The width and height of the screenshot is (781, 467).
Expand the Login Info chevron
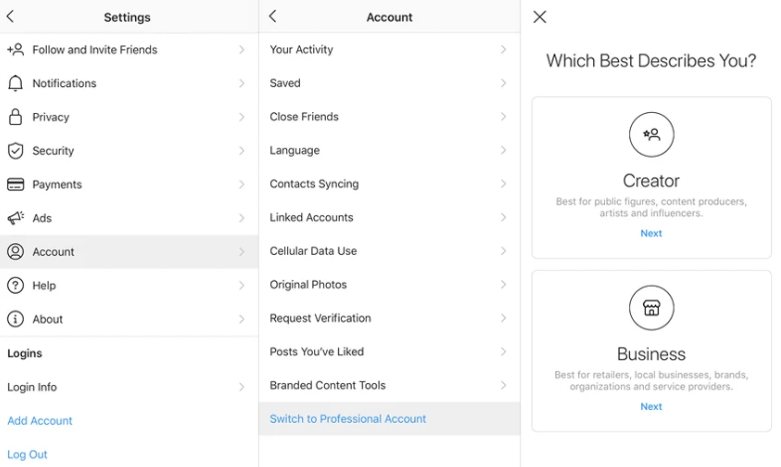click(242, 387)
